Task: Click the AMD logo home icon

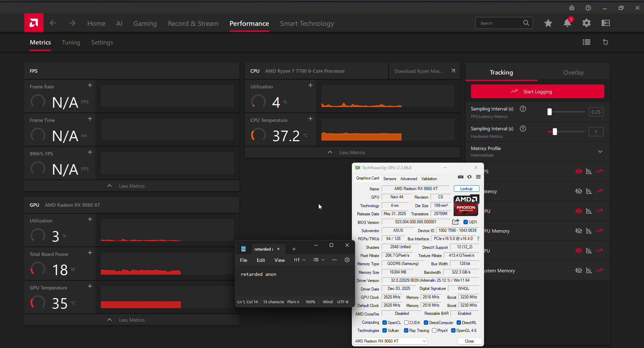Action: click(34, 23)
